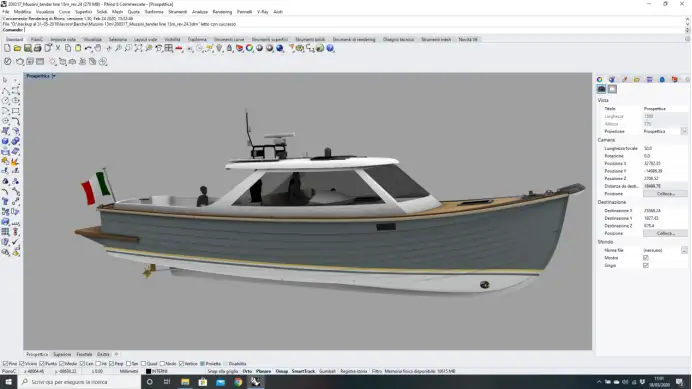Click the camera icon in properties panel
Screen dimensions: 692x389
click(x=602, y=89)
